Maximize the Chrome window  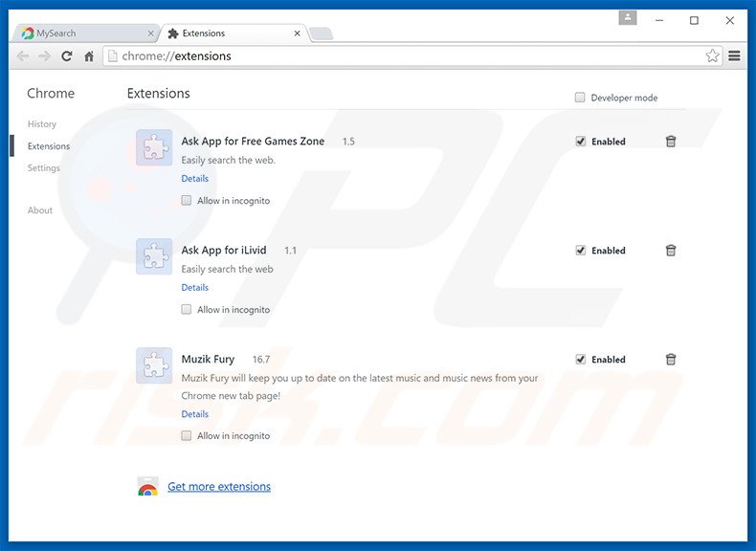(x=694, y=20)
